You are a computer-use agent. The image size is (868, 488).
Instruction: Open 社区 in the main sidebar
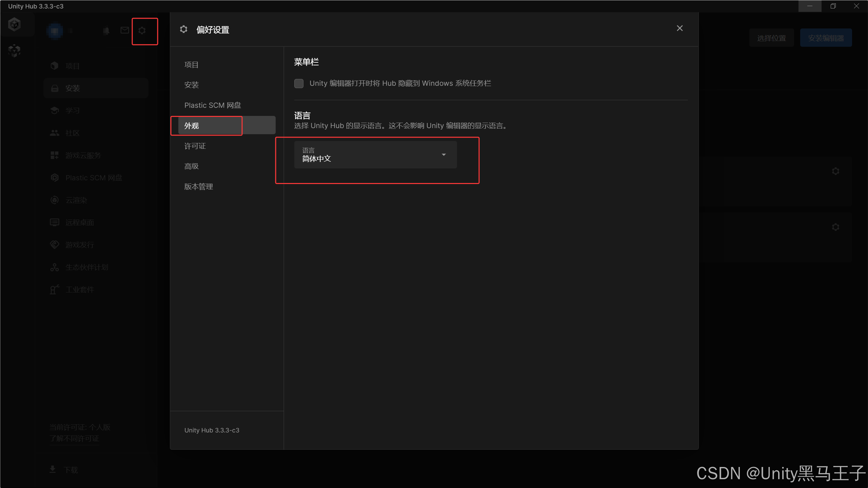(x=96, y=133)
